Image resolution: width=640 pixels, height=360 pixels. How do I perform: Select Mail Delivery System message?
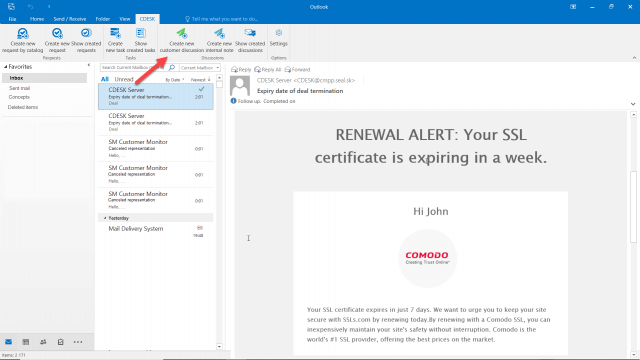[x=156, y=231]
